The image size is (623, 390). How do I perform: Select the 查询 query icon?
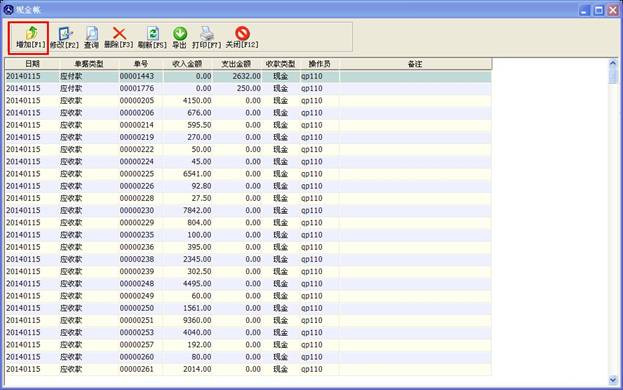(x=92, y=38)
